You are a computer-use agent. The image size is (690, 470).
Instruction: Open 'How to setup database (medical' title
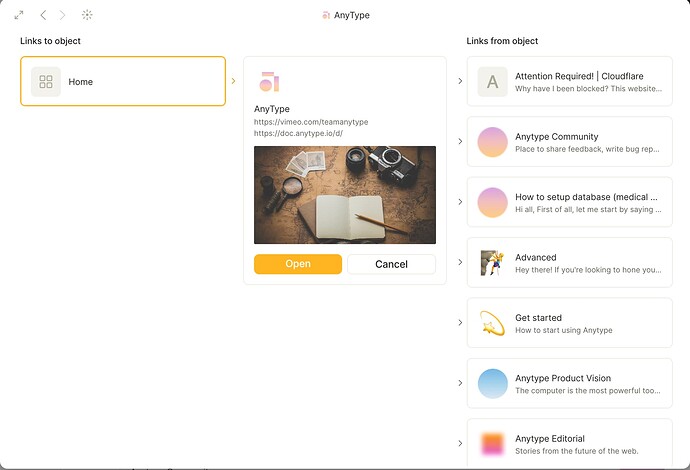[586, 197]
